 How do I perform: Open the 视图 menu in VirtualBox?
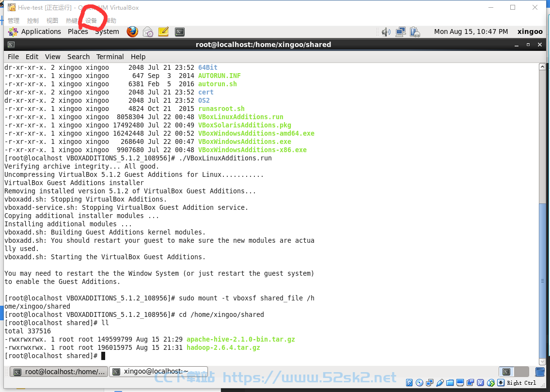52,21
